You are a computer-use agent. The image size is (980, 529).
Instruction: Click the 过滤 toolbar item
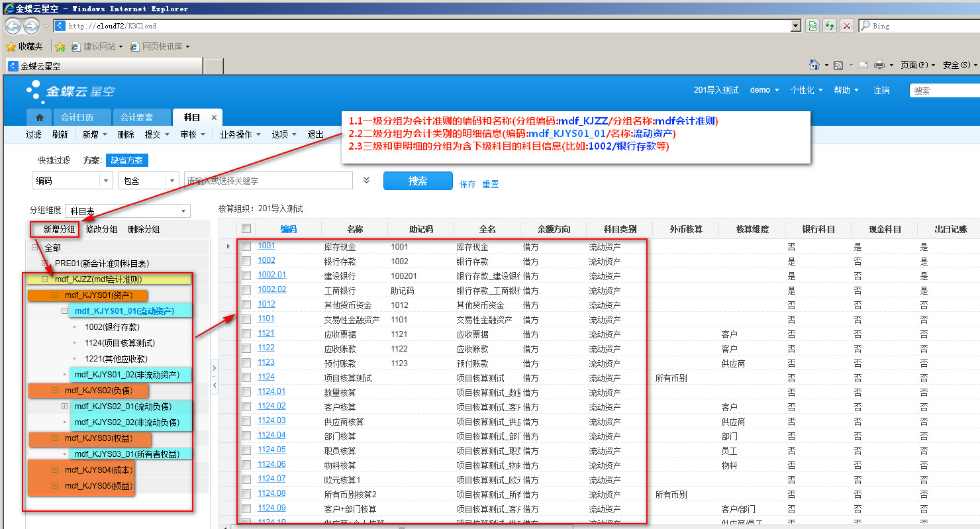pyautogui.click(x=33, y=134)
